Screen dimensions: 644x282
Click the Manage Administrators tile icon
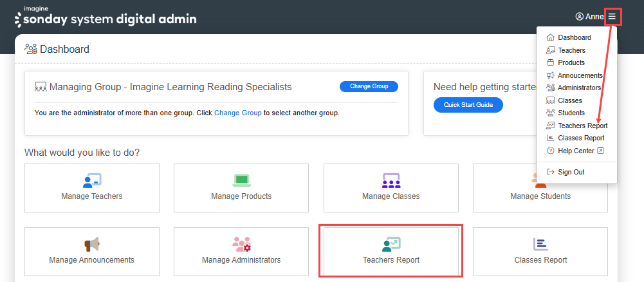[x=241, y=244]
